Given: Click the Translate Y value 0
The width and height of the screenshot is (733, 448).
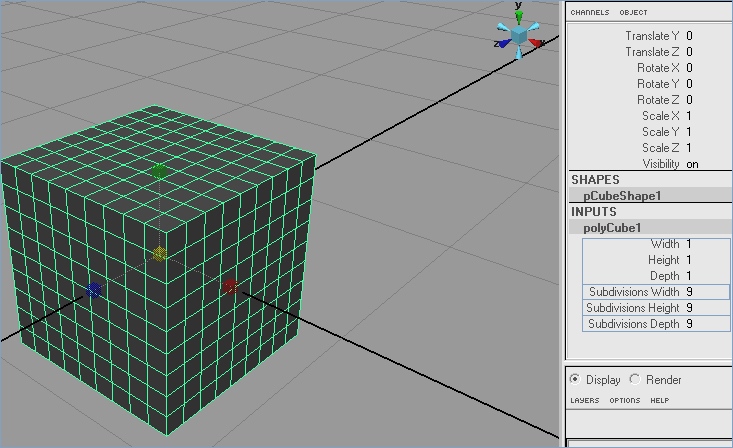Looking at the screenshot, I should click(x=689, y=36).
